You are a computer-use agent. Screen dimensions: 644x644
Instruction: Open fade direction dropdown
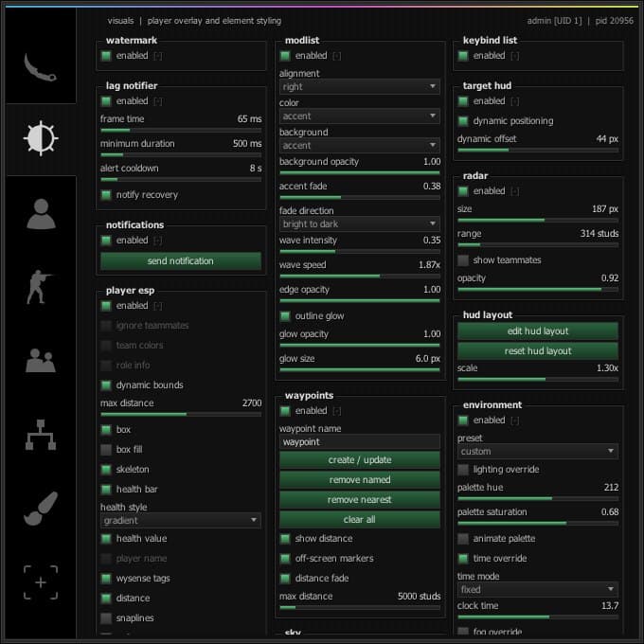tap(359, 224)
